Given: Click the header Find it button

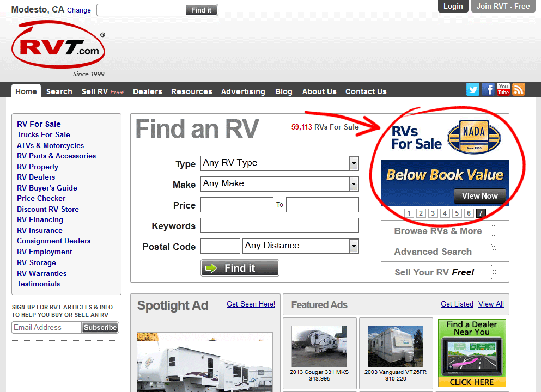Looking at the screenshot, I should (x=202, y=10).
